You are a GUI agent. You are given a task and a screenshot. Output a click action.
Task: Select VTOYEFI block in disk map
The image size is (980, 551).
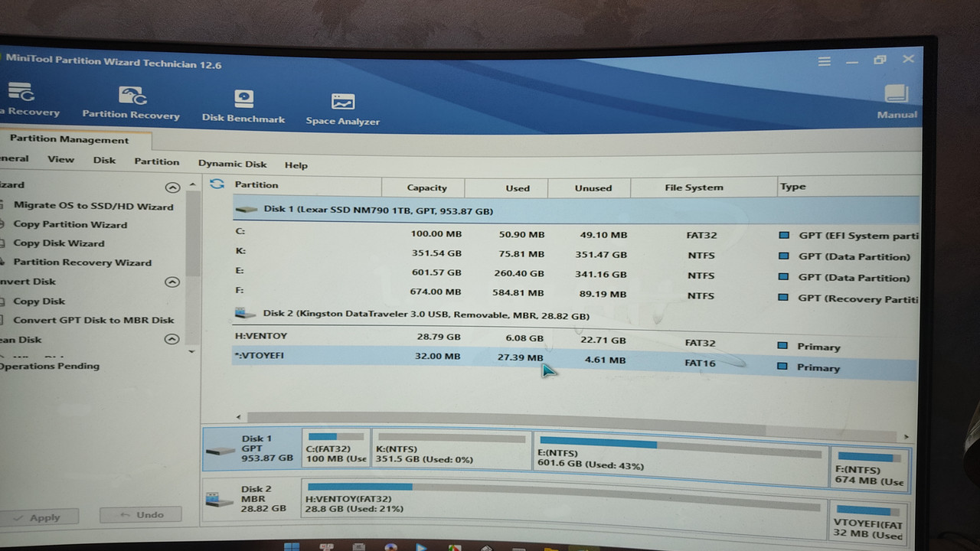click(869, 522)
